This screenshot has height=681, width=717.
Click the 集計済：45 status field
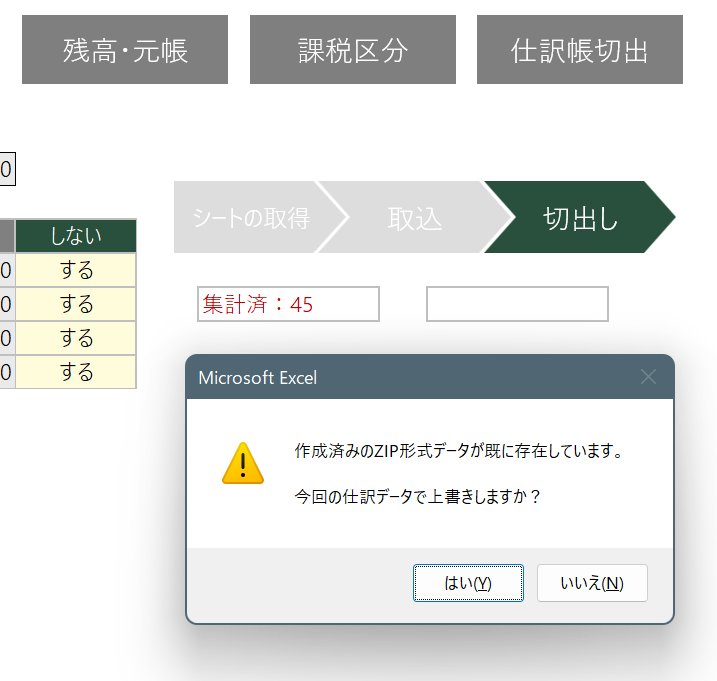click(x=288, y=304)
